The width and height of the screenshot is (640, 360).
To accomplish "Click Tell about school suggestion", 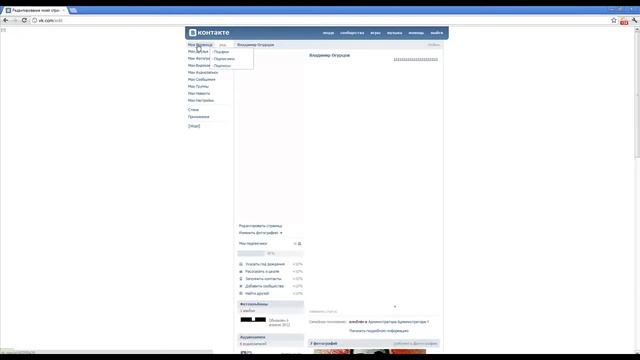I will (x=262, y=271).
